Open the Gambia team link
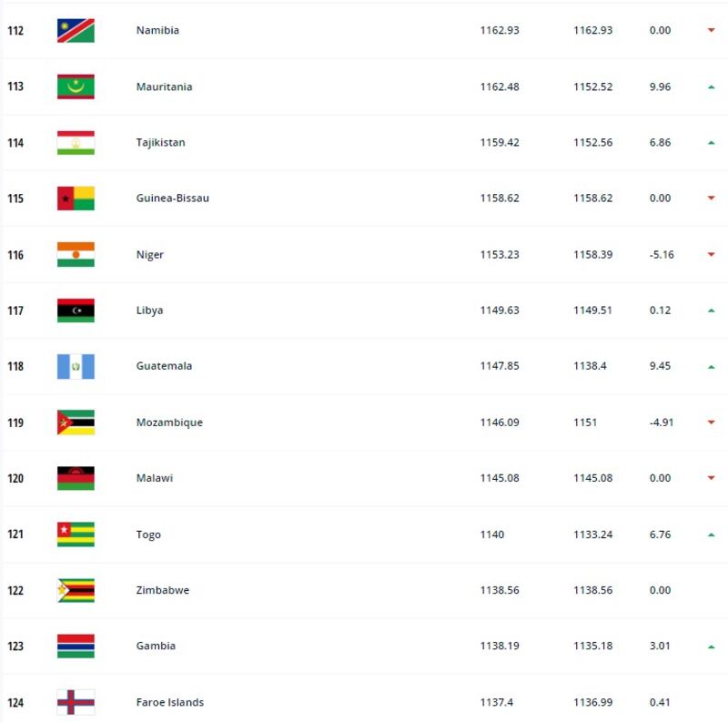Image resolution: width=728 pixels, height=723 pixels. pos(156,646)
